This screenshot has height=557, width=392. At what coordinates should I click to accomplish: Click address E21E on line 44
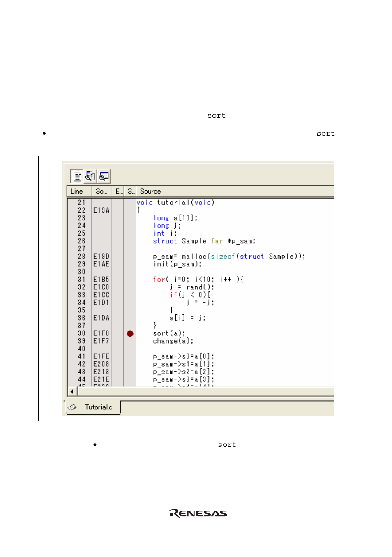pos(101,380)
